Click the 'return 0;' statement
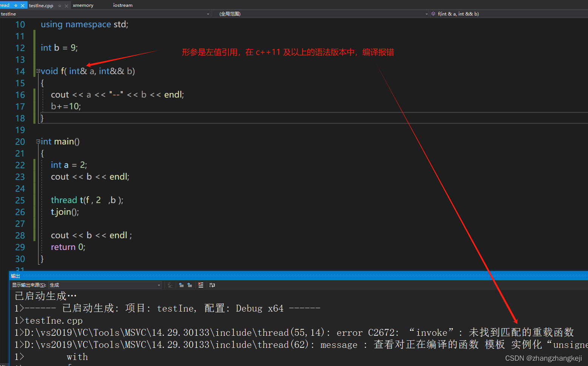 tap(68, 247)
